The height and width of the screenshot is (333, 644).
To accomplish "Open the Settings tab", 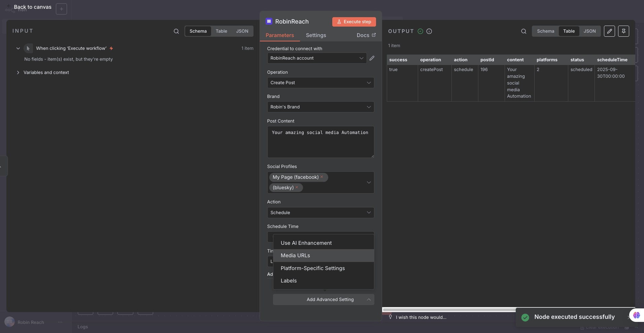I will (316, 35).
